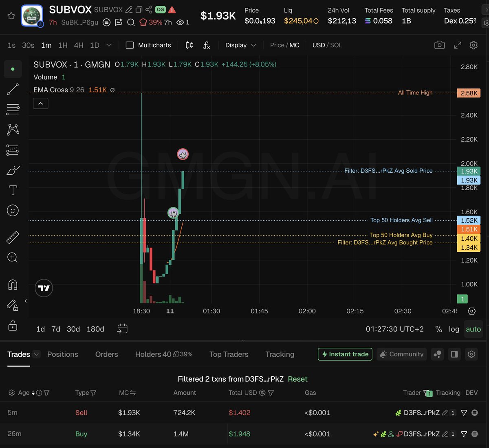This screenshot has height=448, width=489.
Task: Select the forecasting and measurement position tool
Action: [13, 150]
